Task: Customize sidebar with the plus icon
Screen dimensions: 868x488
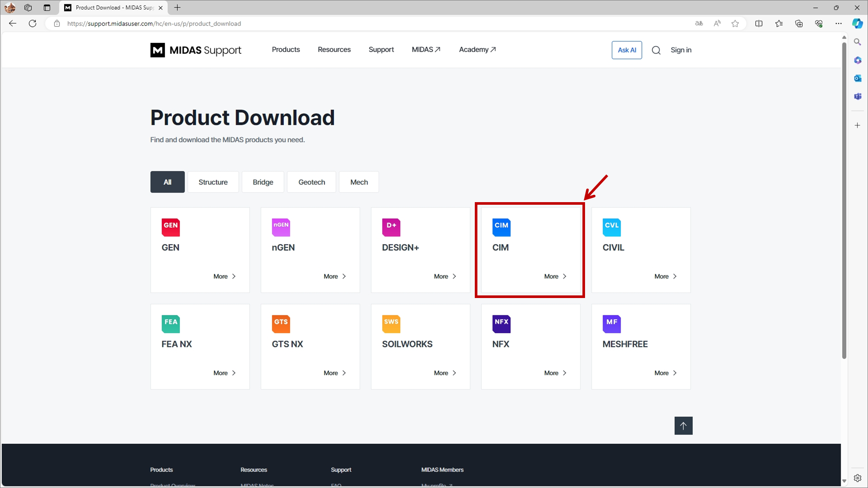Action: point(858,125)
